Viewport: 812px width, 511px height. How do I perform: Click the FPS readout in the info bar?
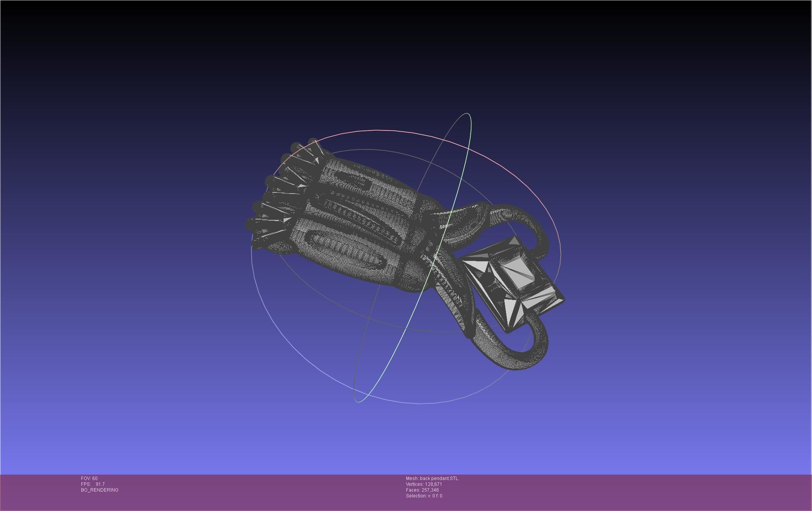click(93, 484)
